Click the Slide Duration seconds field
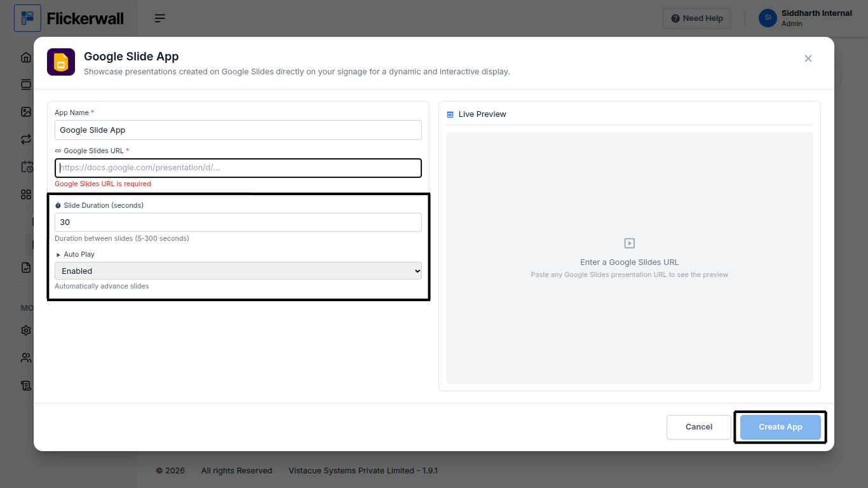 238,222
